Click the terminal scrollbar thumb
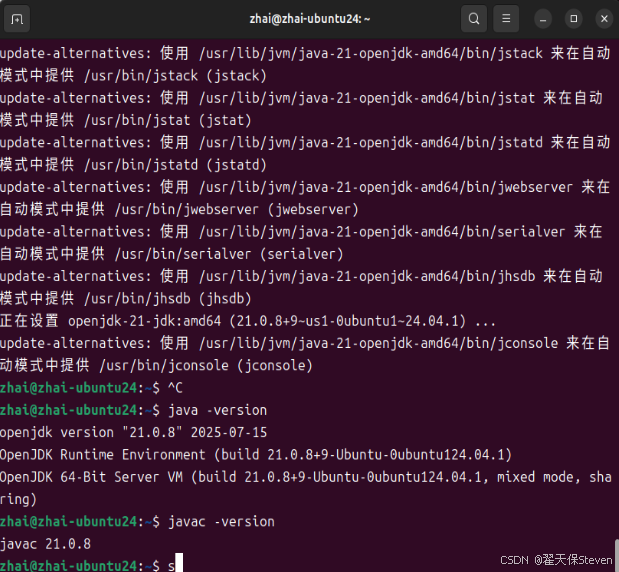619x572 pixels. click(617, 555)
